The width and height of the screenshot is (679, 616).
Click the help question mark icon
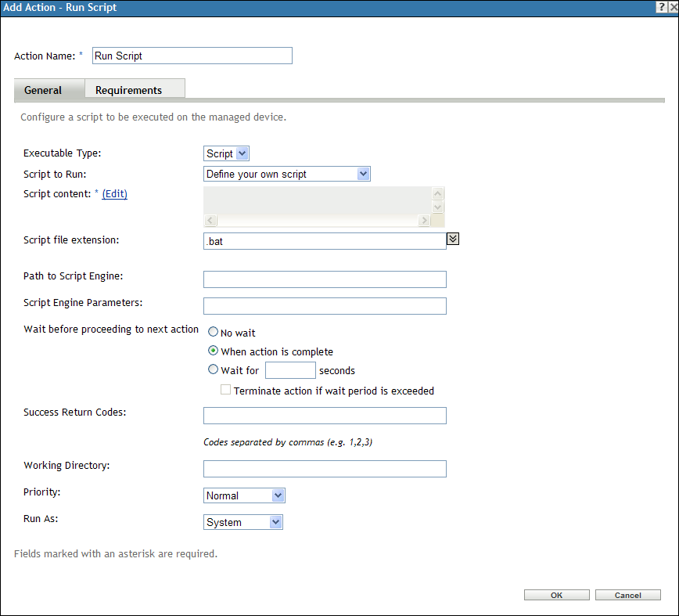click(661, 7)
